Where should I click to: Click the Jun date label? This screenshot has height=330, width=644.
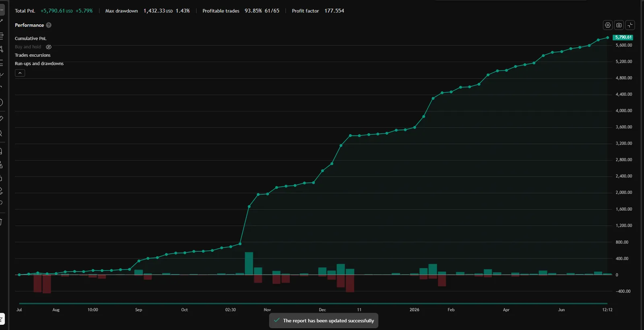(x=561, y=310)
